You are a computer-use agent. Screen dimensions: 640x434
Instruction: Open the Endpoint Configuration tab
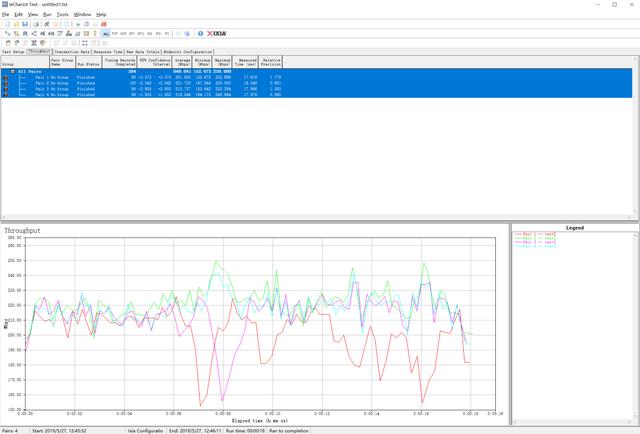coord(187,51)
